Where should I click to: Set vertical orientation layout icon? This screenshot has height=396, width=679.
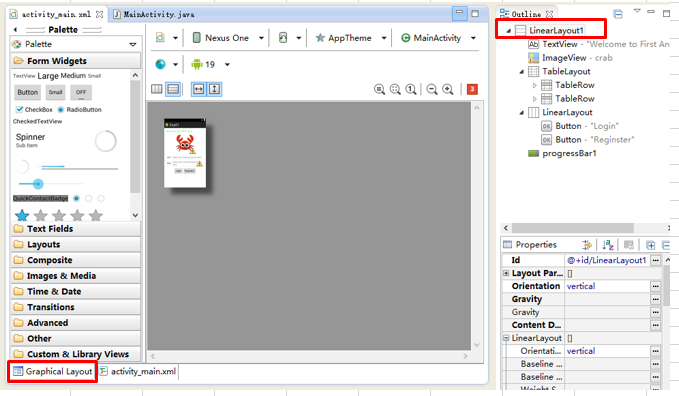173,89
